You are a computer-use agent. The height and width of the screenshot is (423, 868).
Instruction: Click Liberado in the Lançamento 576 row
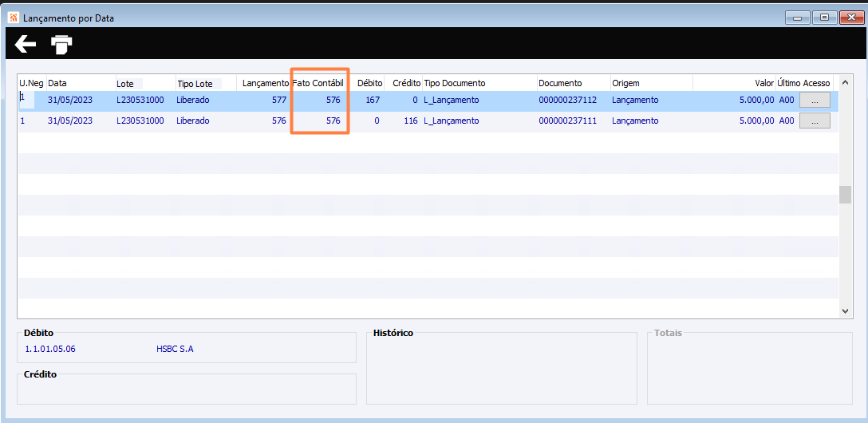click(192, 121)
